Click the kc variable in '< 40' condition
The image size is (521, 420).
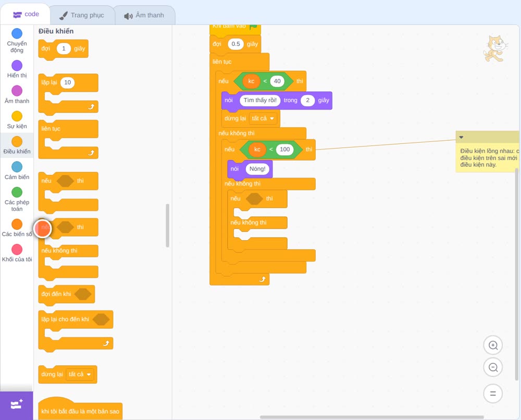pyautogui.click(x=251, y=81)
